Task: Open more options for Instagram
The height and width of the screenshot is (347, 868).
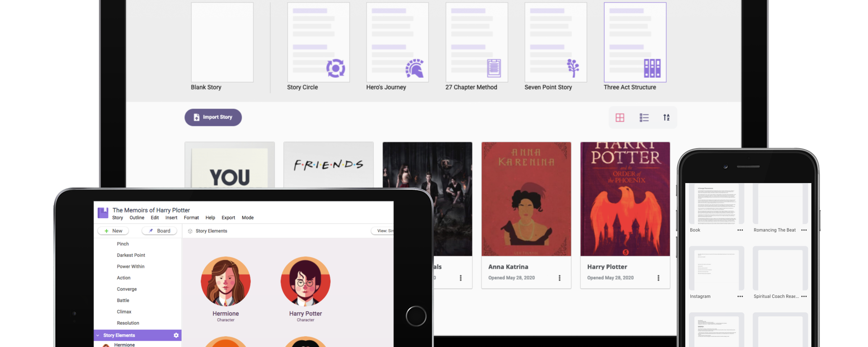Action: point(740,297)
